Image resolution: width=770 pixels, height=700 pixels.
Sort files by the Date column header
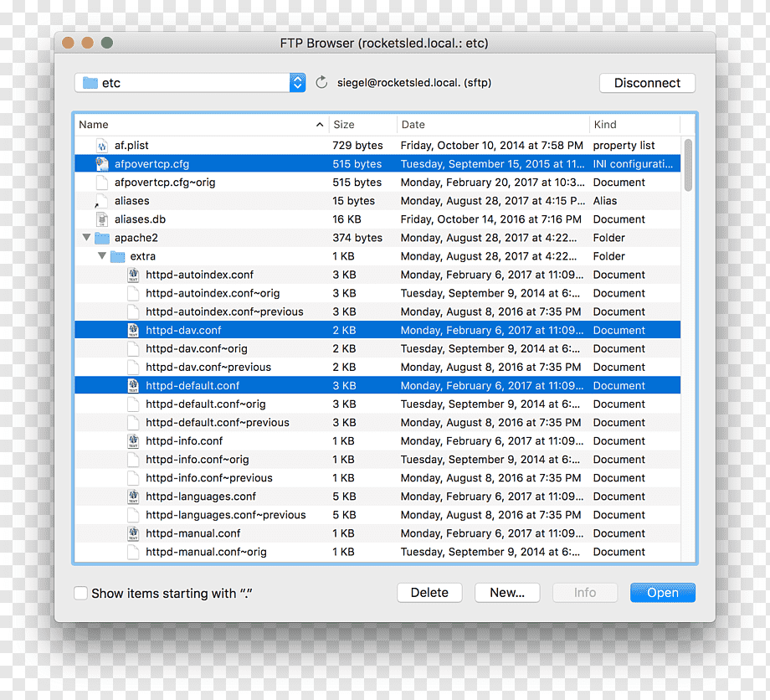coord(493,125)
